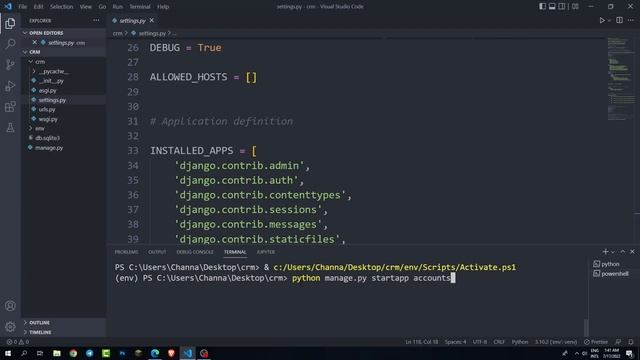Click Prettier status bar item

tap(596, 342)
